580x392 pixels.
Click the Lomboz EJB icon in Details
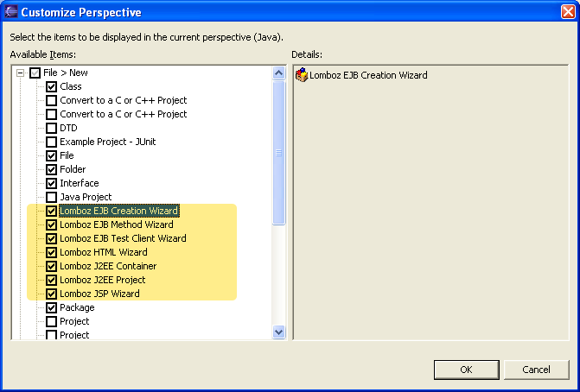[x=302, y=75]
